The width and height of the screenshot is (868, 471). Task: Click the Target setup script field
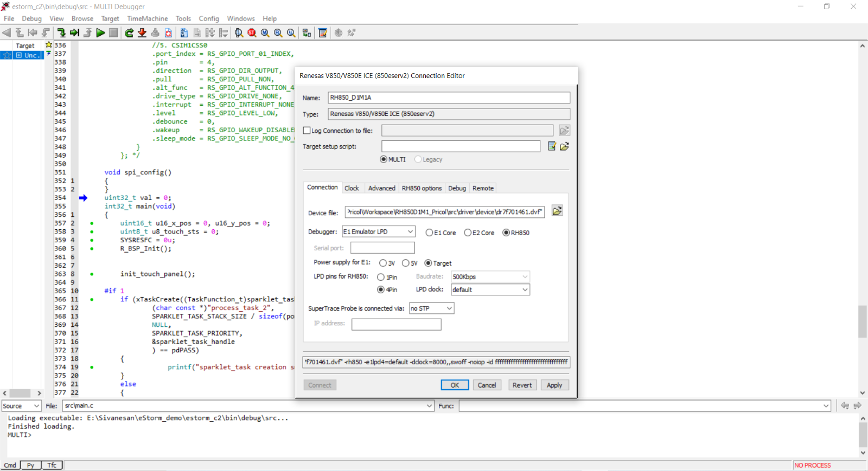click(461, 146)
